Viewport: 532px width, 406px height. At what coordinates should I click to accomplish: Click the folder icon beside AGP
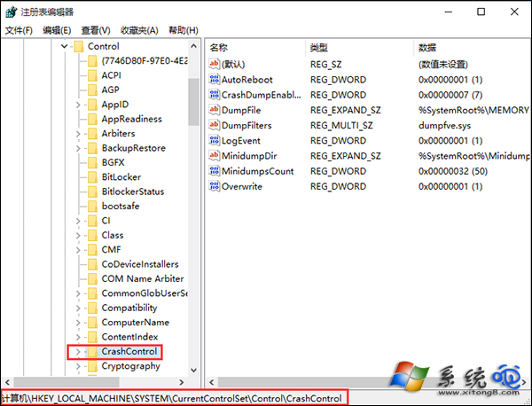click(x=92, y=90)
